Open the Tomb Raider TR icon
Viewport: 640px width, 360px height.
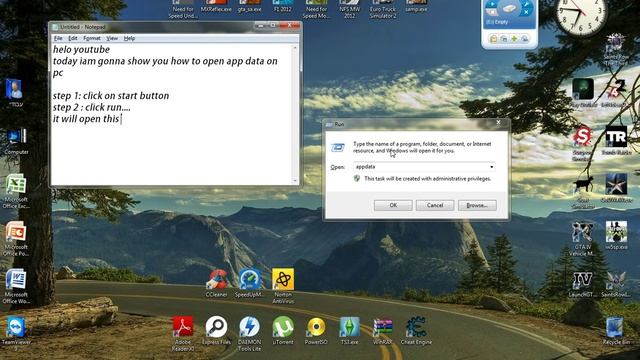pos(616,140)
